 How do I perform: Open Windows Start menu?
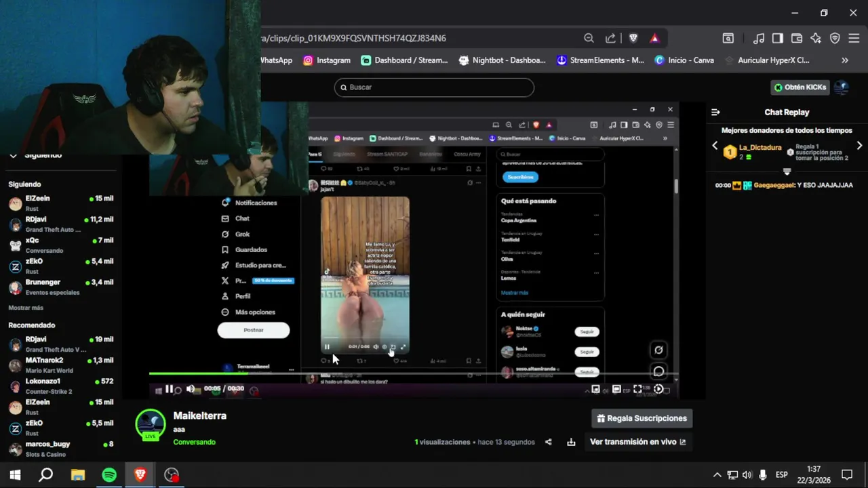pos(15,475)
